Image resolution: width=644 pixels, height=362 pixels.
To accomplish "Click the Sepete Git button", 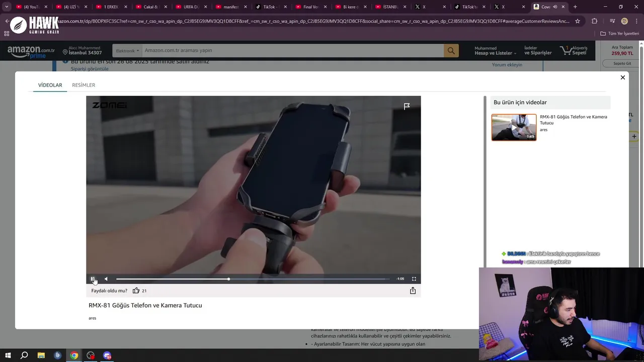I will pyautogui.click(x=622, y=63).
